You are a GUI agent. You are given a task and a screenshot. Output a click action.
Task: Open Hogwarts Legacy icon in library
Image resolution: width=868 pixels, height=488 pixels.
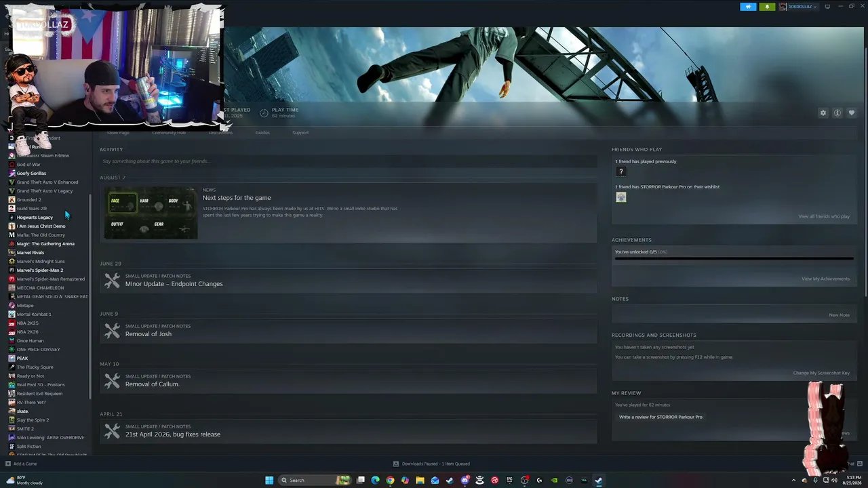(x=12, y=218)
